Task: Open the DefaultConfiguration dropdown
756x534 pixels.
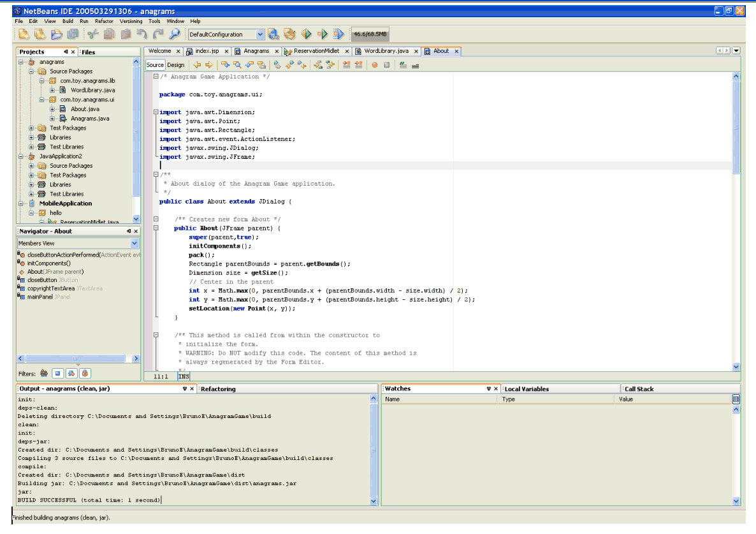Action: [260, 34]
